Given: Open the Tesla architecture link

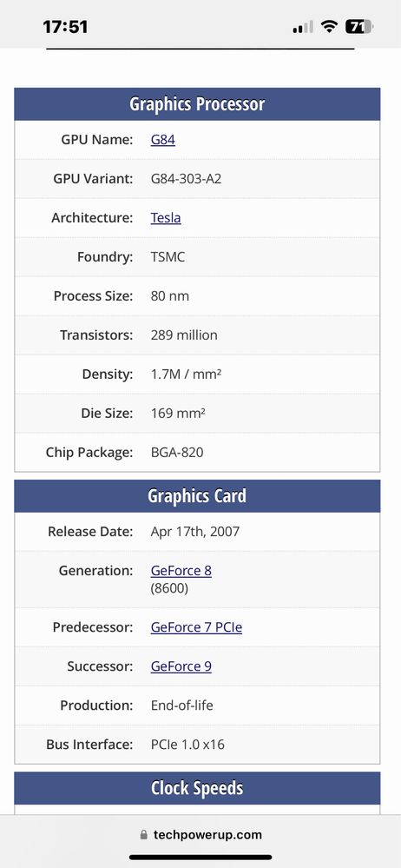Looking at the screenshot, I should click(166, 217).
